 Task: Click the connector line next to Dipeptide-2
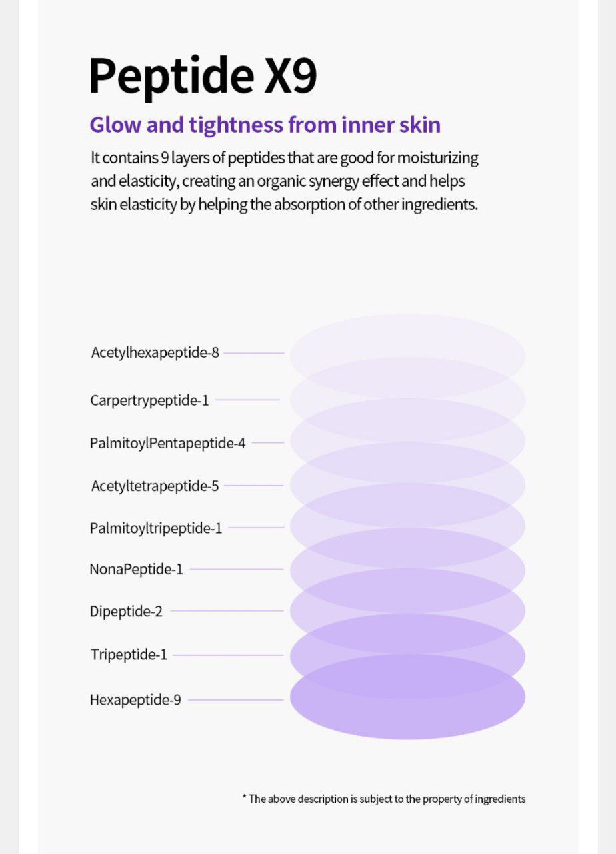tap(227, 611)
